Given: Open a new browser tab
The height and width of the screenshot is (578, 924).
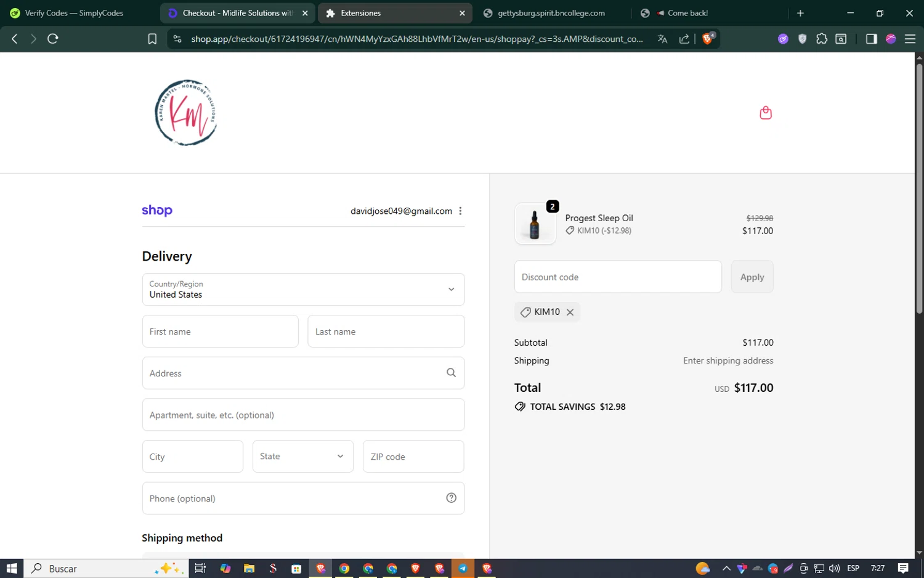Looking at the screenshot, I should pyautogui.click(x=800, y=13).
